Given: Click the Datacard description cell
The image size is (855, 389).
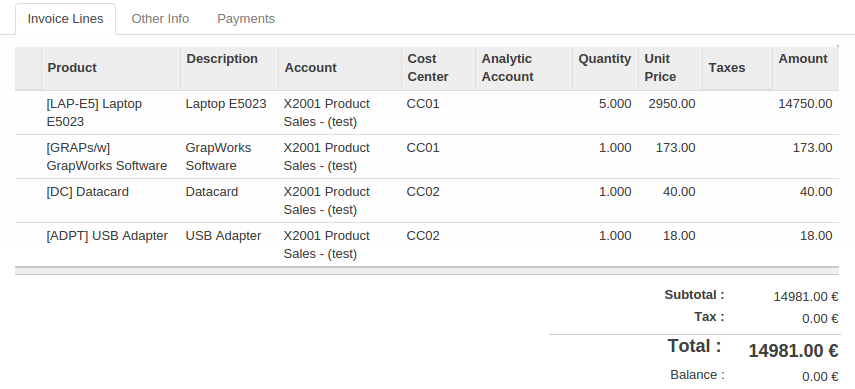Looking at the screenshot, I should coord(230,201).
